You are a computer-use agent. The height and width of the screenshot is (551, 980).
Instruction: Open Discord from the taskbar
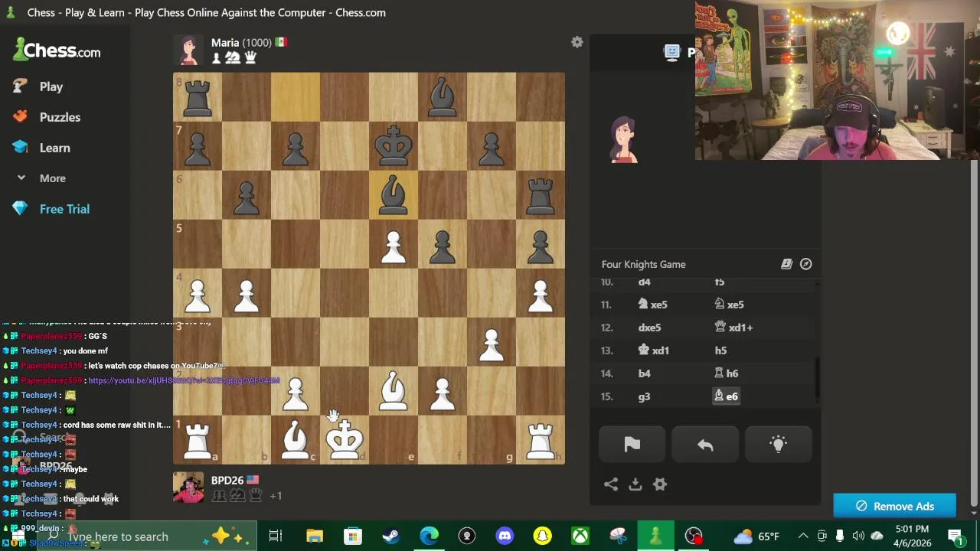505,536
